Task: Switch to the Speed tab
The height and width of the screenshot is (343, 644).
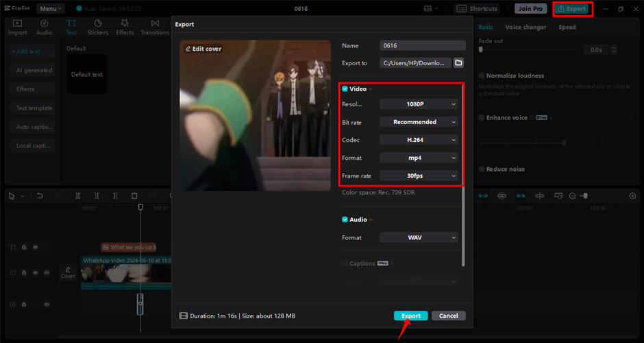Action: click(x=567, y=27)
